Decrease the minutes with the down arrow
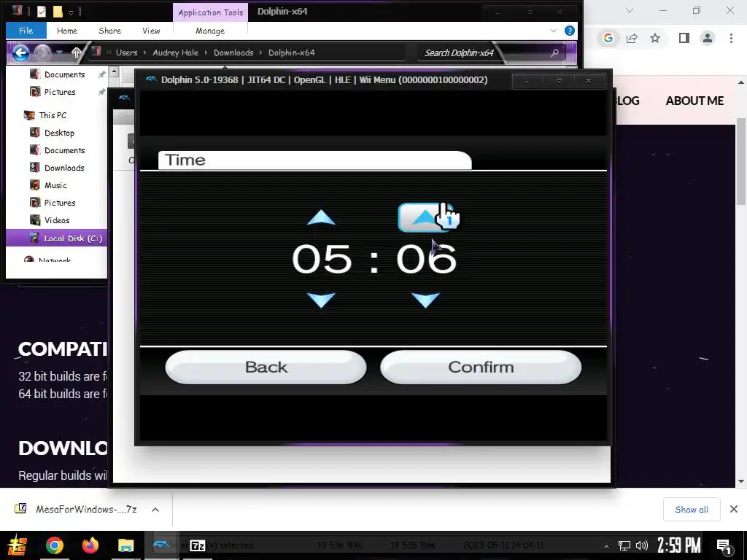 coord(425,300)
